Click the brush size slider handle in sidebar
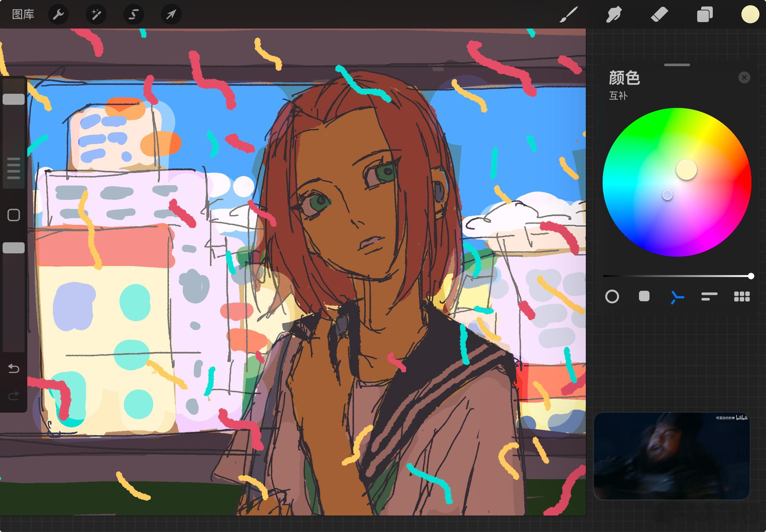 pyautogui.click(x=14, y=99)
